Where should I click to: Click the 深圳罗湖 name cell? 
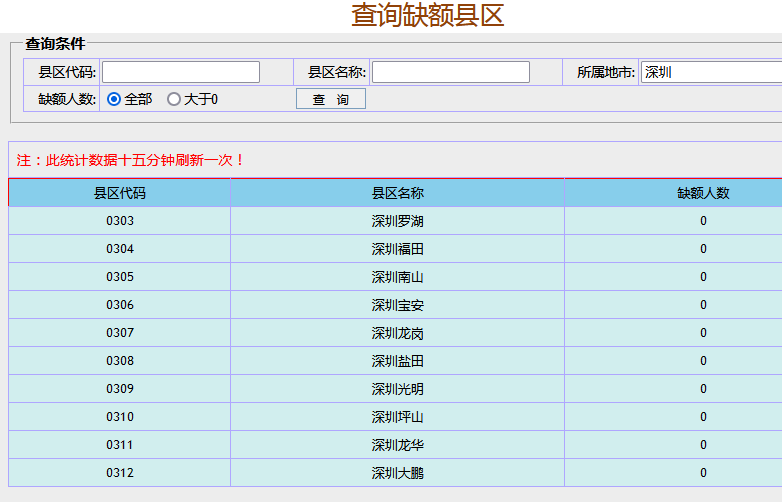[397, 221]
